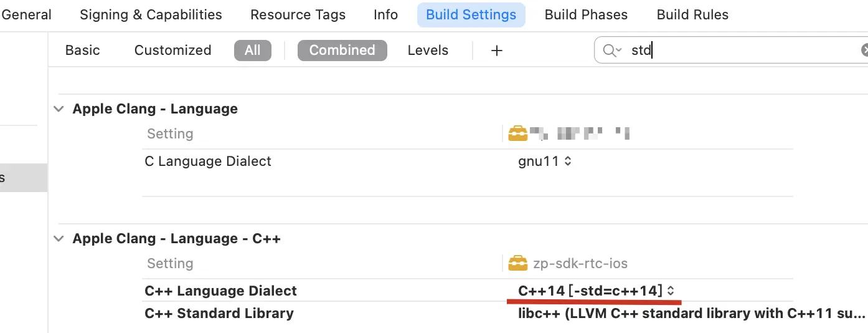Screen dimensions: 868x333
Task: Switch to the Levels view
Action: [428, 51]
